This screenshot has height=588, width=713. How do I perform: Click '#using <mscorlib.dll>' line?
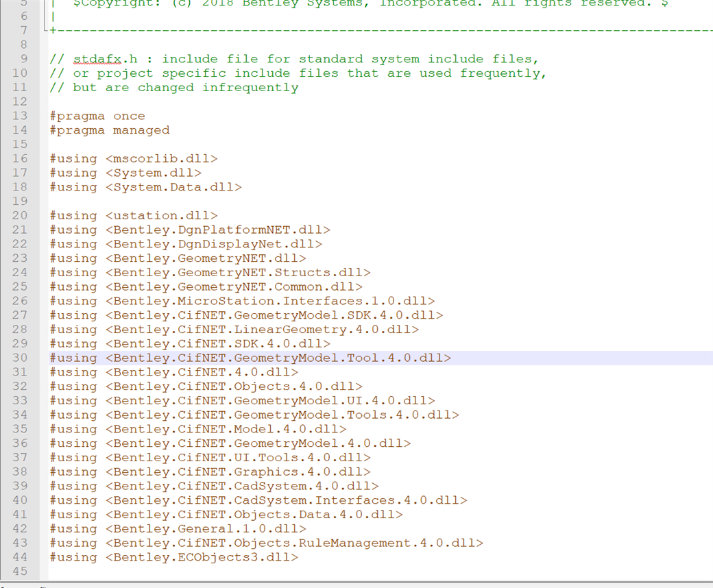tap(134, 158)
